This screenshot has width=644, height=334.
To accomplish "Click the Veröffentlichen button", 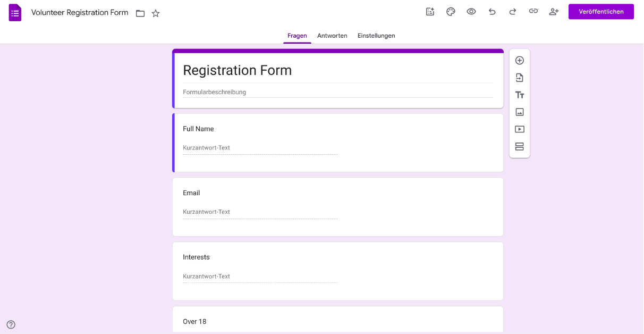I will (x=601, y=11).
